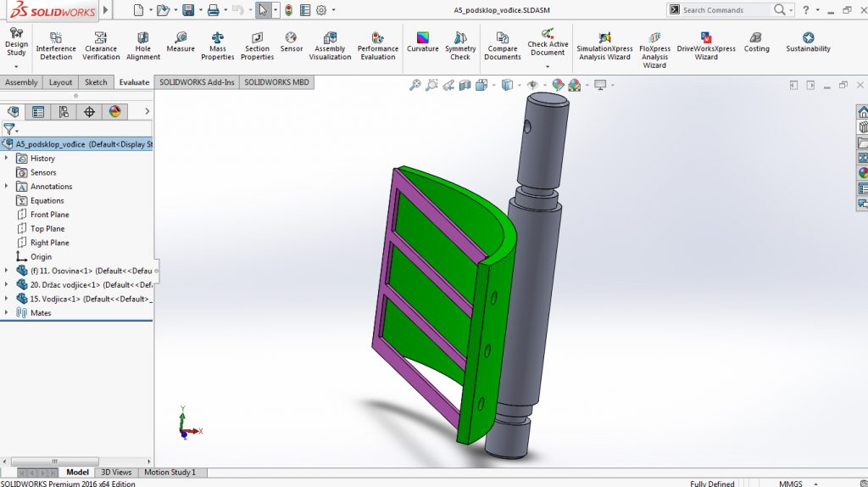Toggle Curvature display
This screenshot has width=868, height=487.
(x=422, y=42)
